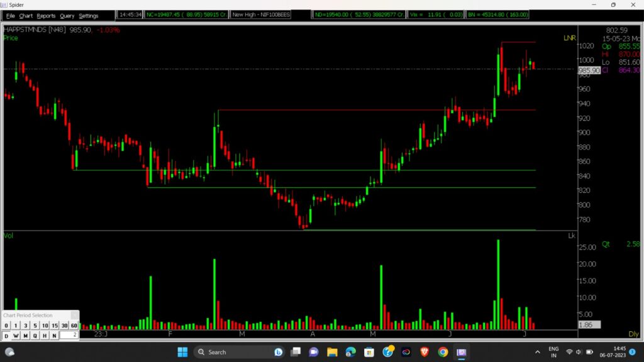Click the Spider app icon in title bar
Viewport: 644px width, 362px height.
tap(4, 4)
